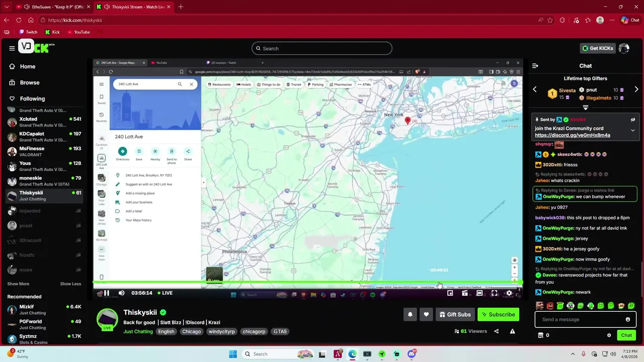Send message with the green Chat button
The height and width of the screenshot is (362, 644).
click(626, 335)
